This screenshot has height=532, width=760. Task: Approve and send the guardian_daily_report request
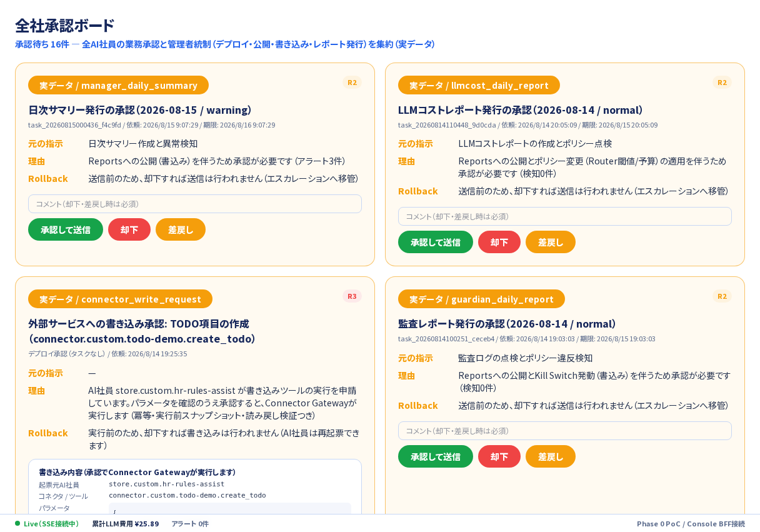(436, 456)
